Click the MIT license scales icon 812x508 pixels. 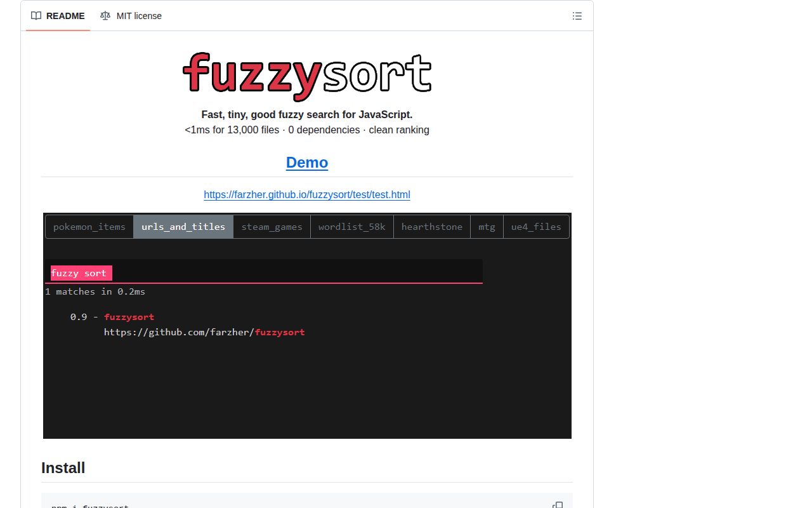coord(105,16)
